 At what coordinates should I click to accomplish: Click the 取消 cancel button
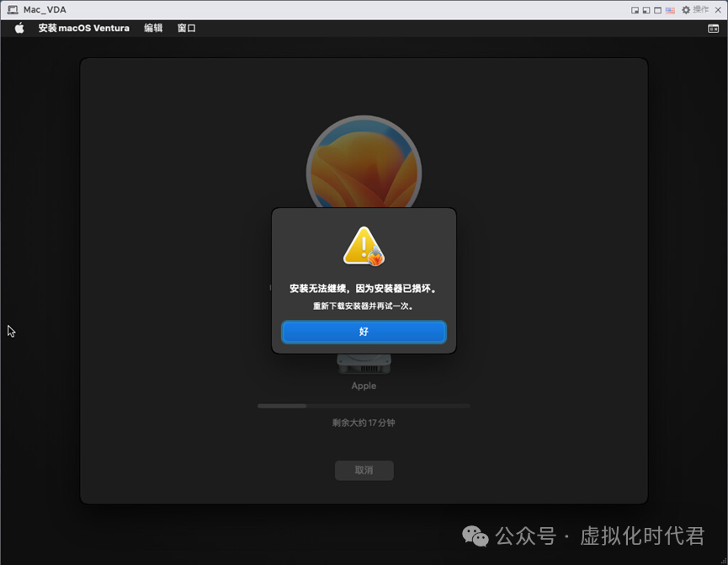coord(364,470)
